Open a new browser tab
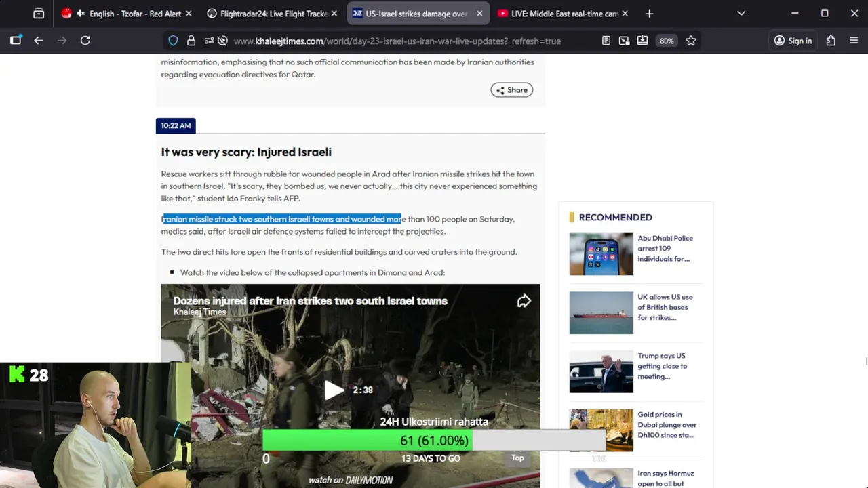Screen dimensions: 868x488 click(649, 14)
